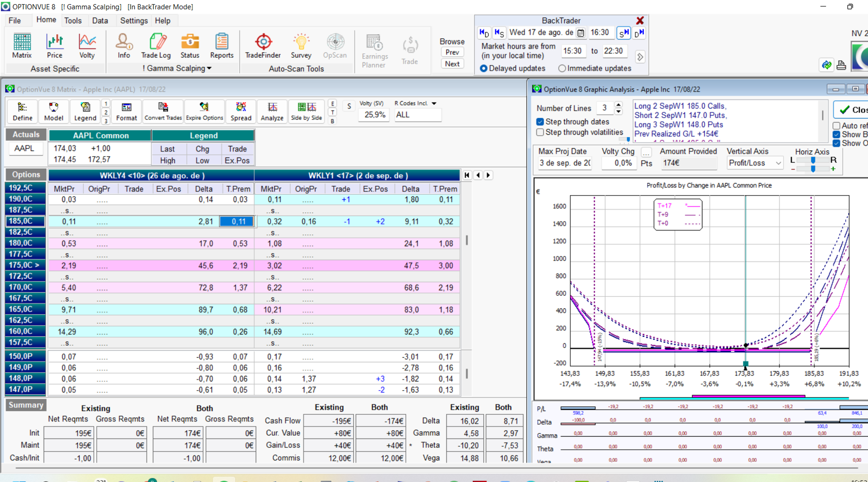This screenshot has width=868, height=482.
Task: Expand the ! Gamma Scalping dropdown
Action: pos(209,69)
